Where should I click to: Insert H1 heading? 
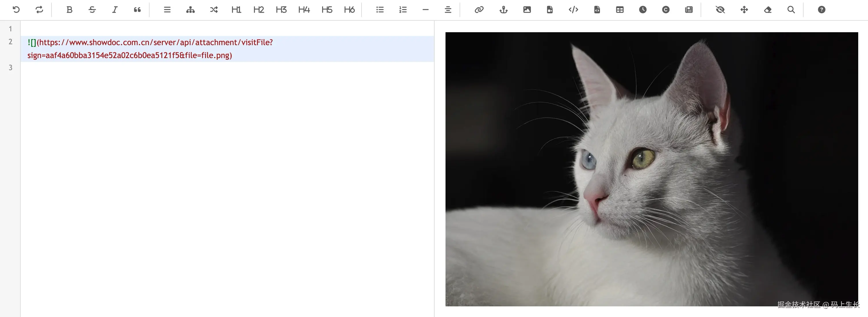(x=236, y=9)
